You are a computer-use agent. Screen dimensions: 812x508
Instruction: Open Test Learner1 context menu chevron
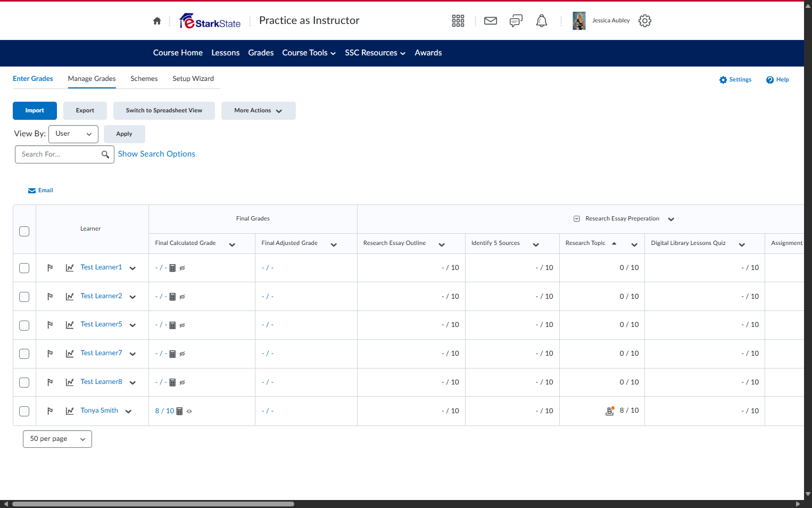point(132,268)
